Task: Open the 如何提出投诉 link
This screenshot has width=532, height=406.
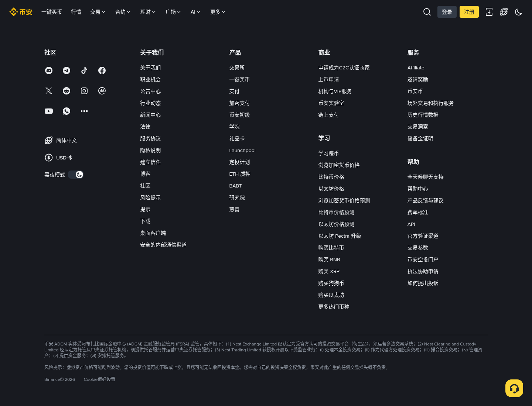Action: pos(423,283)
